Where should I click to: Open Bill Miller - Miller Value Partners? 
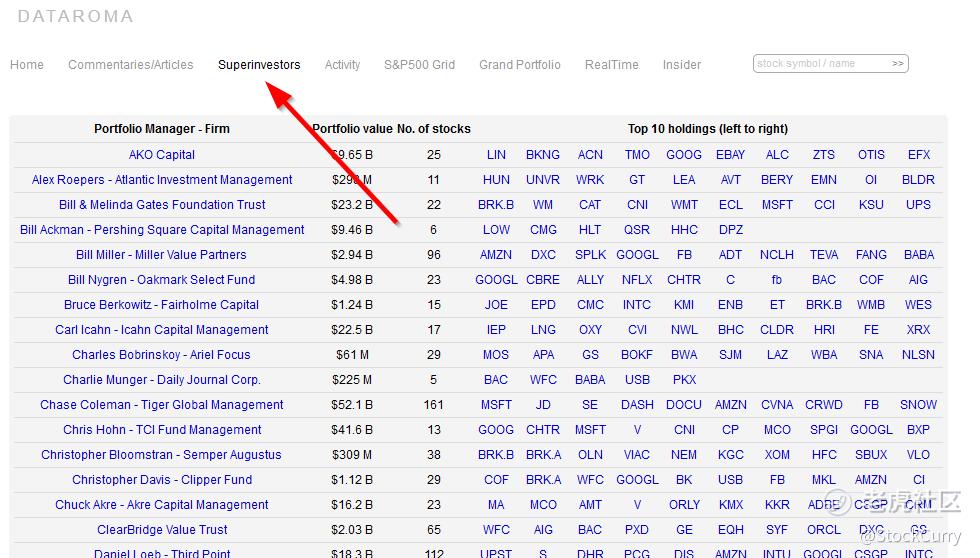[x=161, y=255]
